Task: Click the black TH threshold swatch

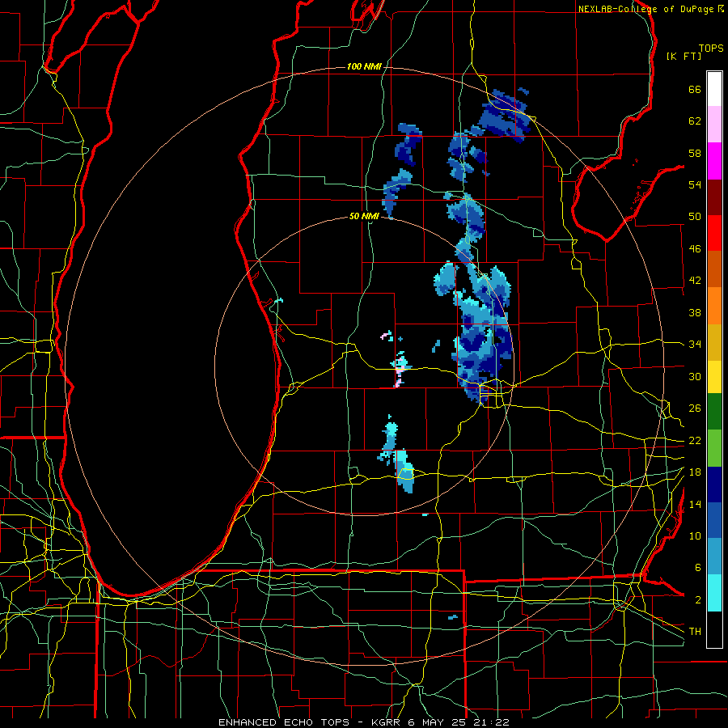Action: (714, 629)
